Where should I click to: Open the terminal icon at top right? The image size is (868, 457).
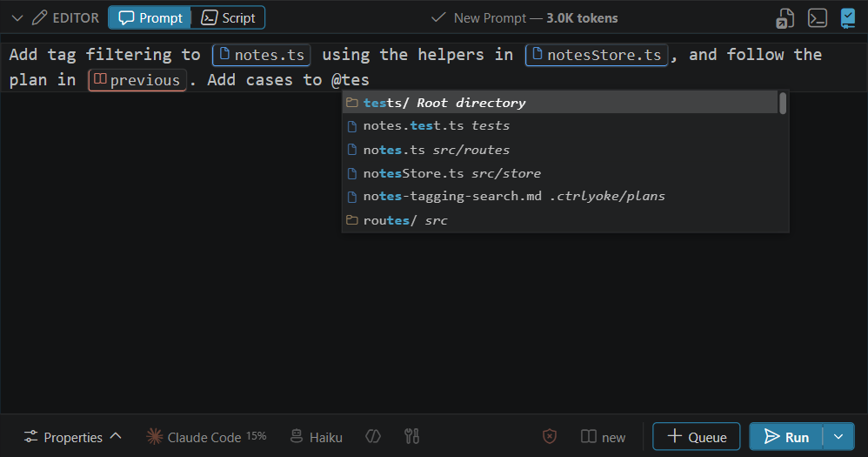coord(817,18)
